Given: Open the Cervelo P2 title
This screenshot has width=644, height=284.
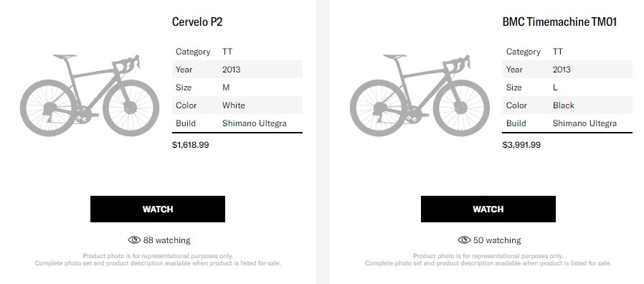Looking at the screenshot, I should (197, 22).
